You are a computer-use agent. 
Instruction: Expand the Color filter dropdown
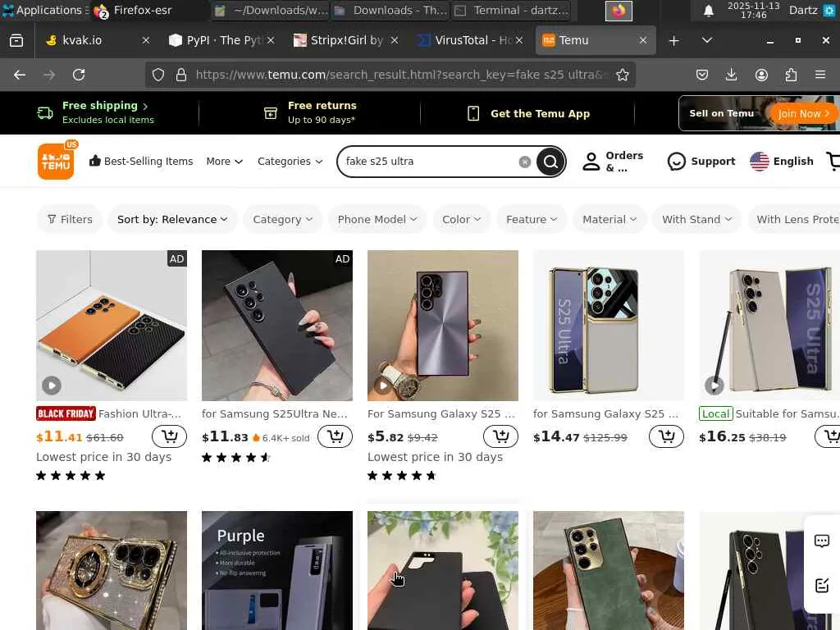click(x=461, y=219)
